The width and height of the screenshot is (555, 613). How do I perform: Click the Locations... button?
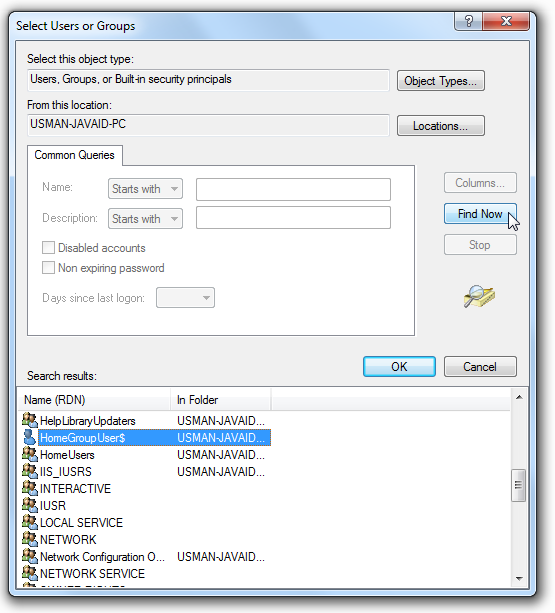click(x=441, y=126)
